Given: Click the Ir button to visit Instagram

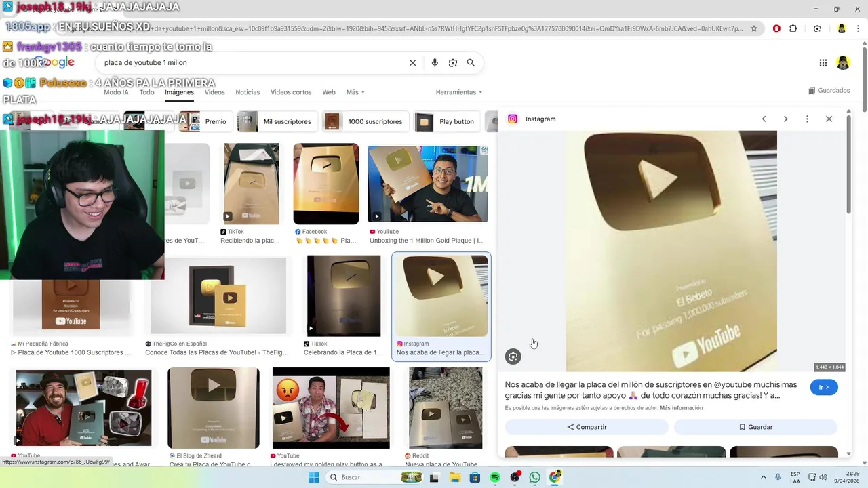Looking at the screenshot, I should coord(824,387).
